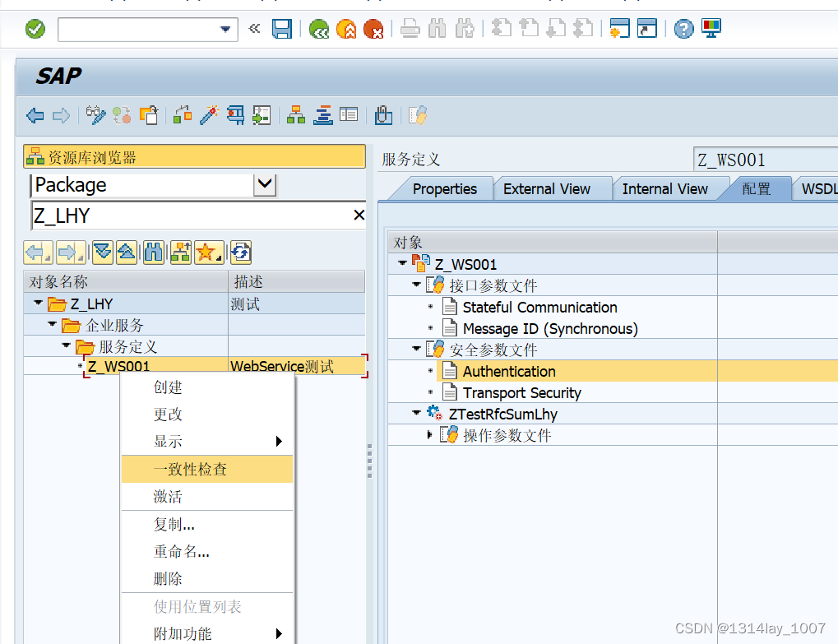Image resolution: width=838 pixels, height=644 pixels.
Task: Open the 显示 submenu
Action: point(207,442)
